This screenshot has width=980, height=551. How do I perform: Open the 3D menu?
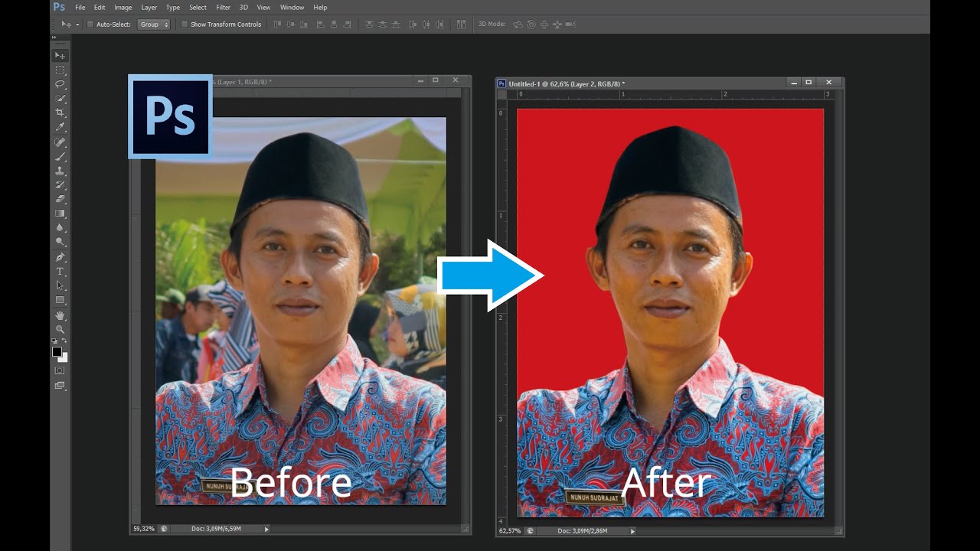coord(243,8)
